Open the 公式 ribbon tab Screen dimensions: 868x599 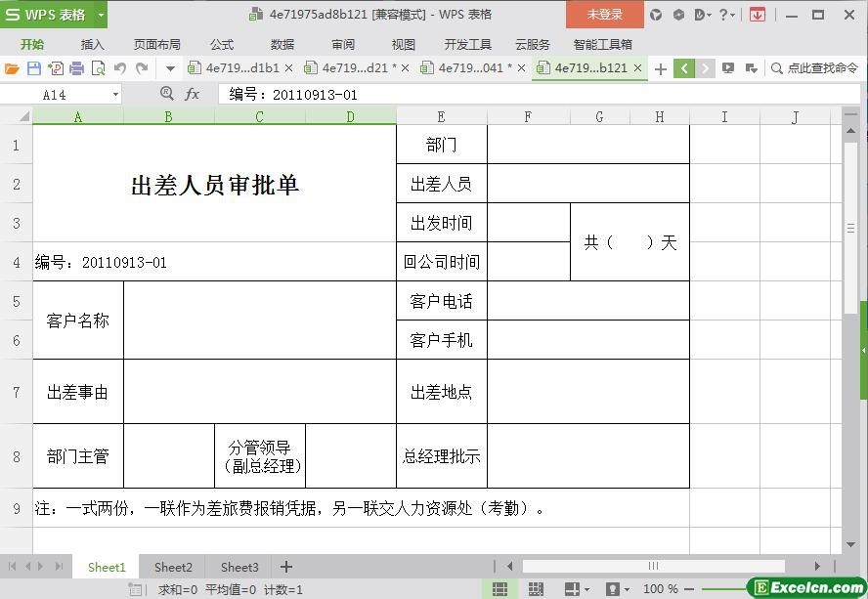point(222,44)
